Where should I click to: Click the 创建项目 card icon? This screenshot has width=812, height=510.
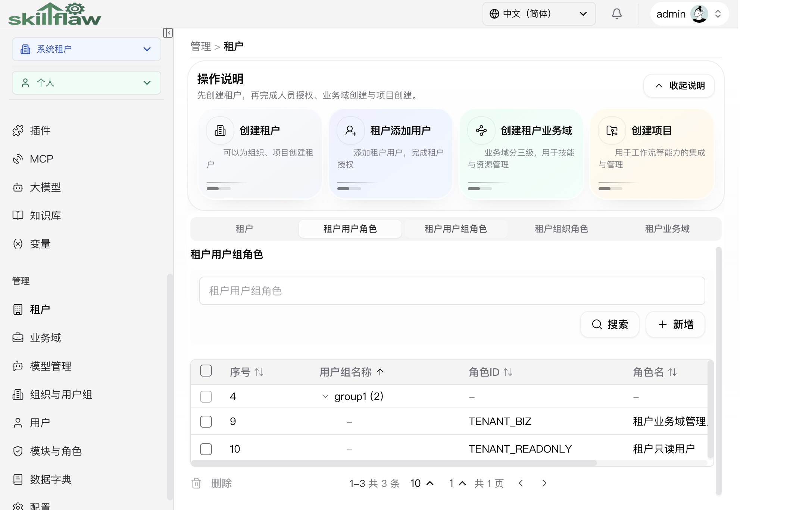(612, 130)
